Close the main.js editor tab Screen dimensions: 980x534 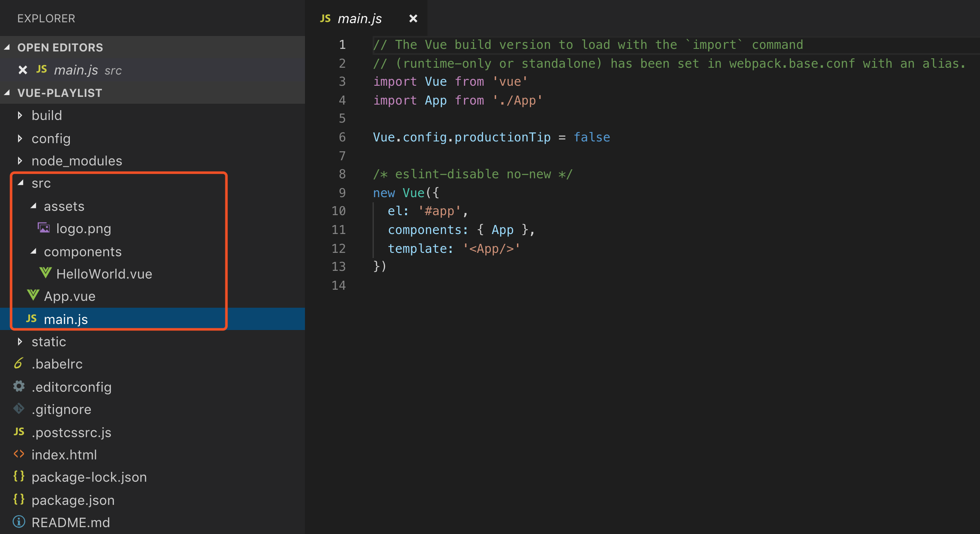(413, 18)
